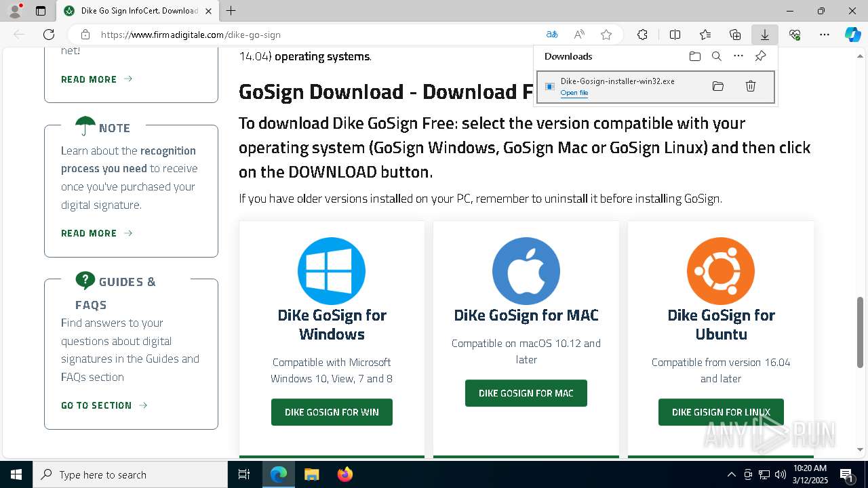Show hidden system tray icons

[x=731, y=474]
